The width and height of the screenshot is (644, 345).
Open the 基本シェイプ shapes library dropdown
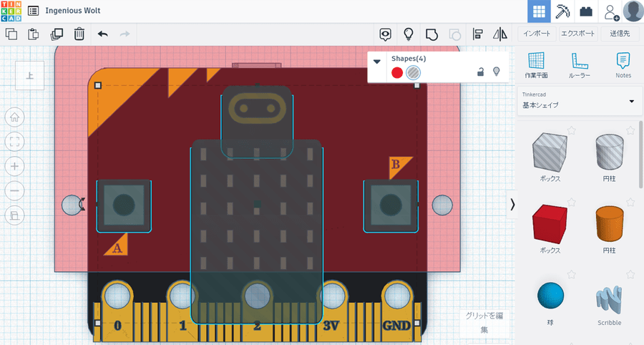pos(579,101)
